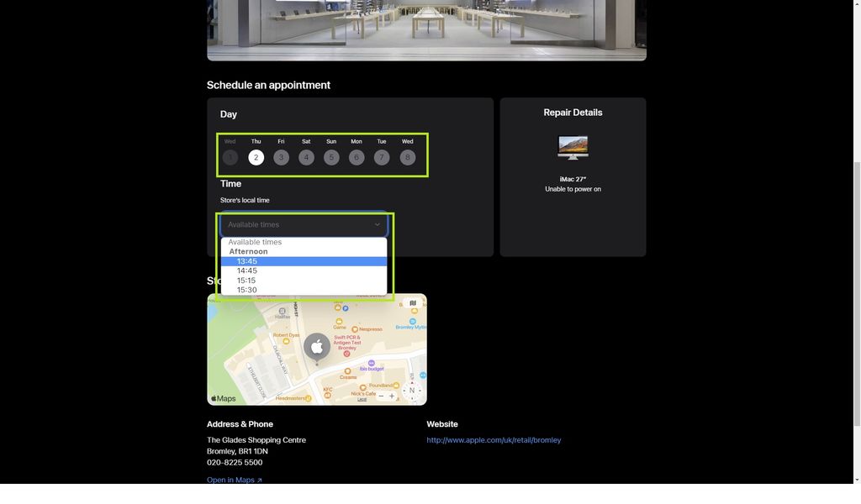Viewport: 861px width, 504px height.
Task: Click the ibis budget hotel marker
Action: point(371,364)
